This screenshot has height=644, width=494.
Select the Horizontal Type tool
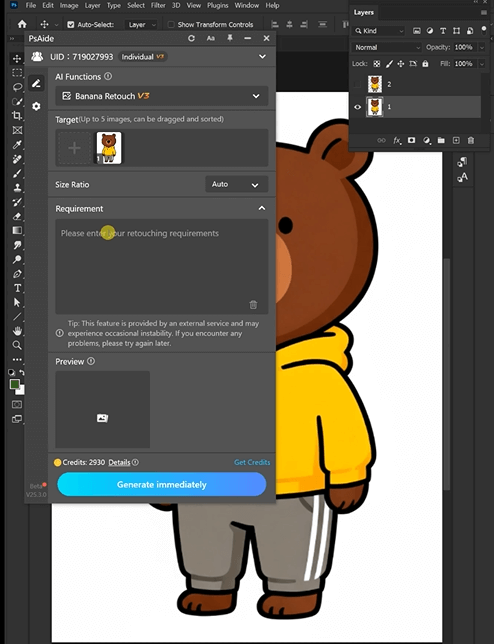pyautogui.click(x=17, y=288)
